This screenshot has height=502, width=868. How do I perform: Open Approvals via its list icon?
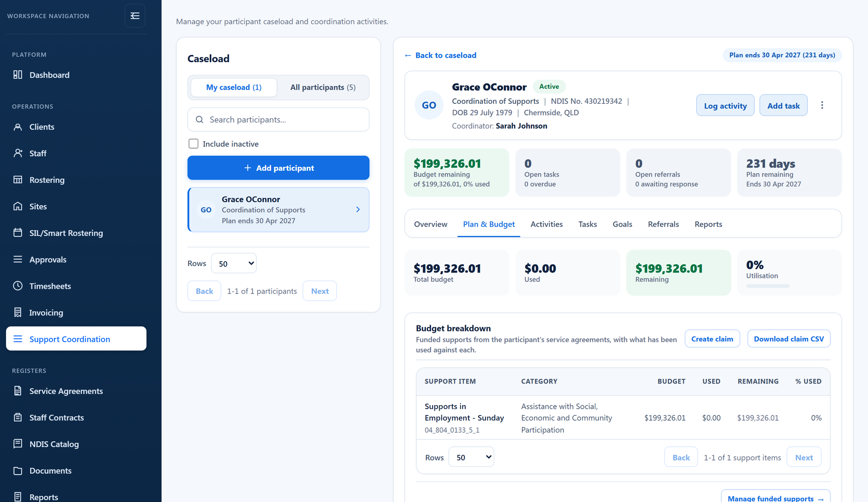18,259
